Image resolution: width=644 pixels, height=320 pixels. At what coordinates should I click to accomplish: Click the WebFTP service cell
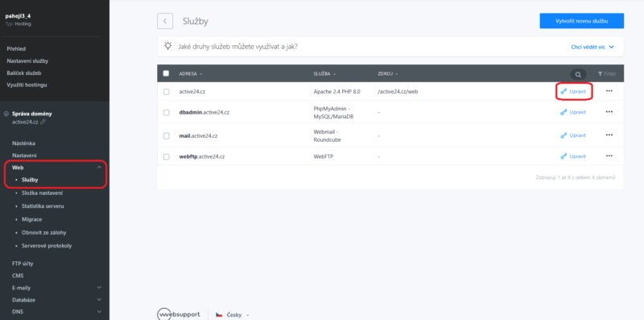pyautogui.click(x=323, y=156)
